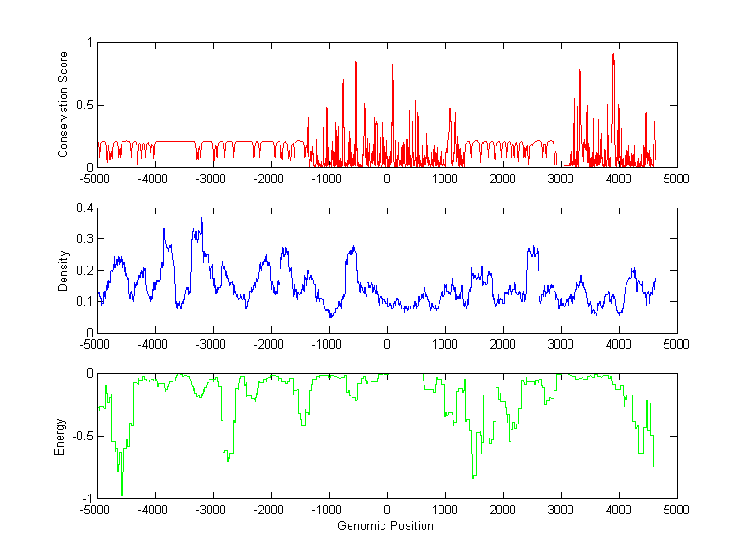The height and width of the screenshot is (560, 748).
Task: Click the 0.4 tick on the Density axis
Action: [84, 208]
